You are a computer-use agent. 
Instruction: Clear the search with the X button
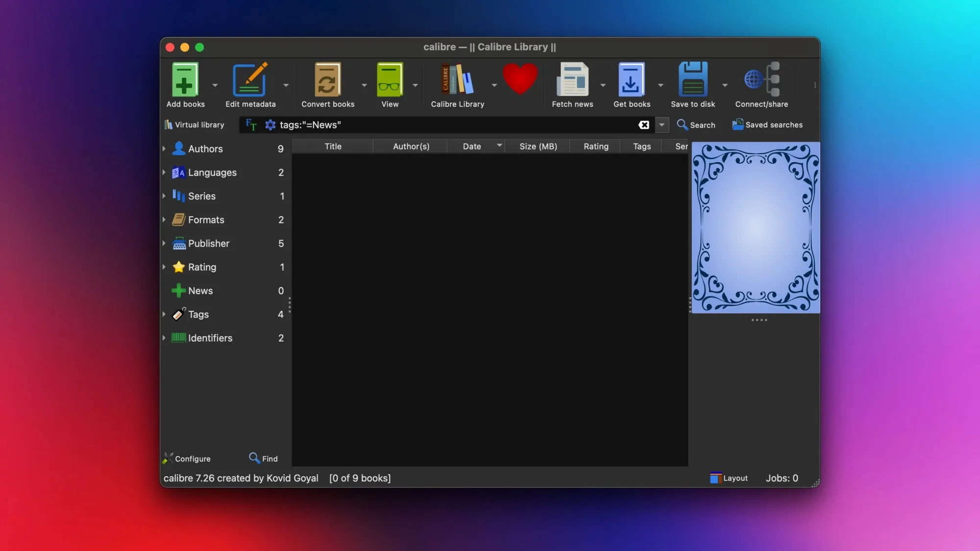(x=643, y=125)
